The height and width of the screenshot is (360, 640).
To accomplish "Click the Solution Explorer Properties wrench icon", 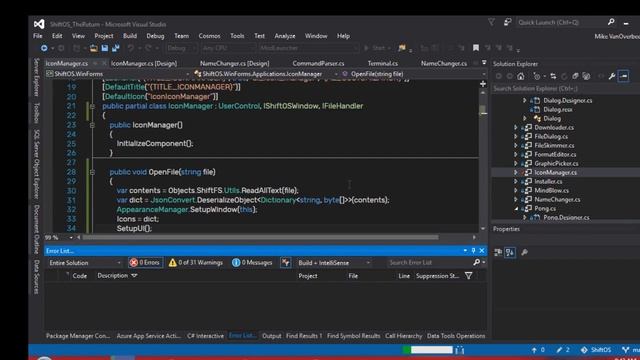I will click(612, 76).
